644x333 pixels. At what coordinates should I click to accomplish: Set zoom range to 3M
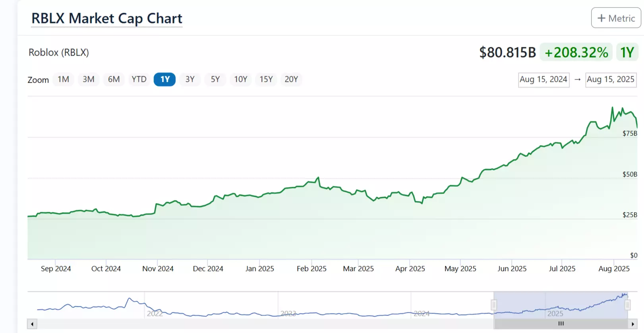(89, 79)
